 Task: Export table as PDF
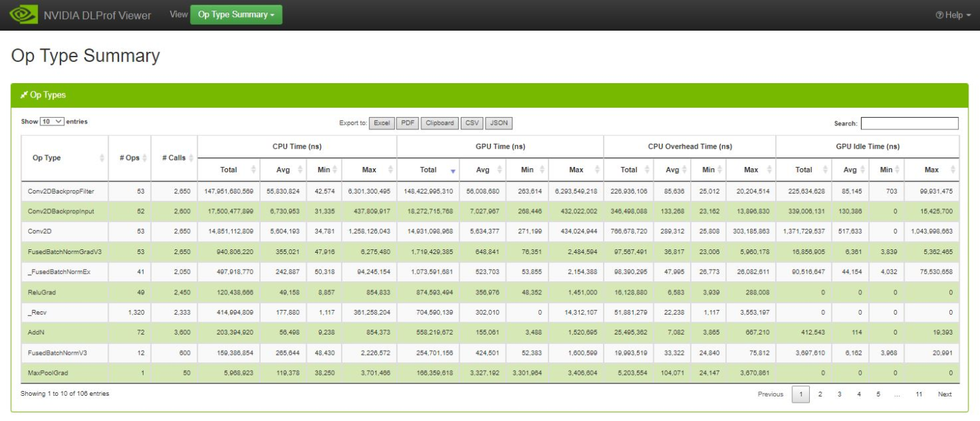pyautogui.click(x=407, y=123)
